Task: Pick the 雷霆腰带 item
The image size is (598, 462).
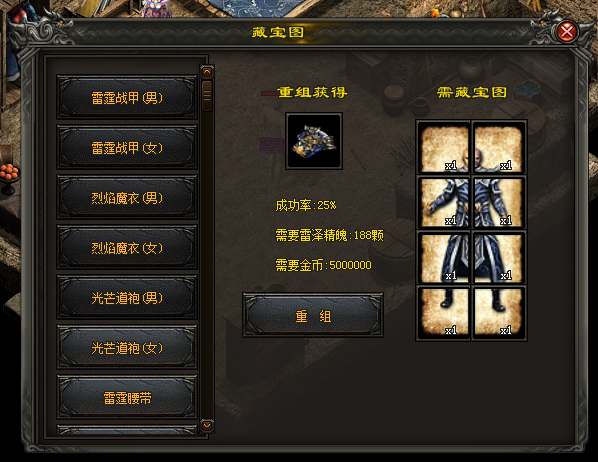Action: [x=127, y=397]
